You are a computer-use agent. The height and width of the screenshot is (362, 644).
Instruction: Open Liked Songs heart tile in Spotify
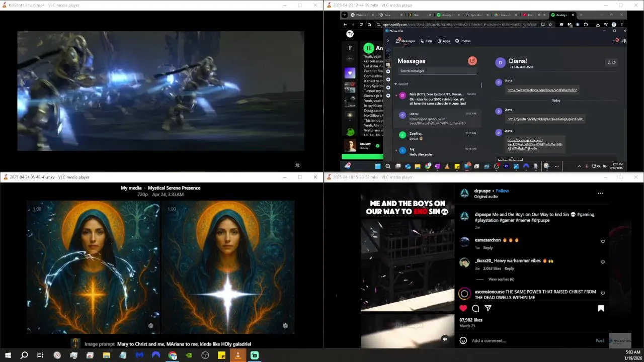[350, 73]
